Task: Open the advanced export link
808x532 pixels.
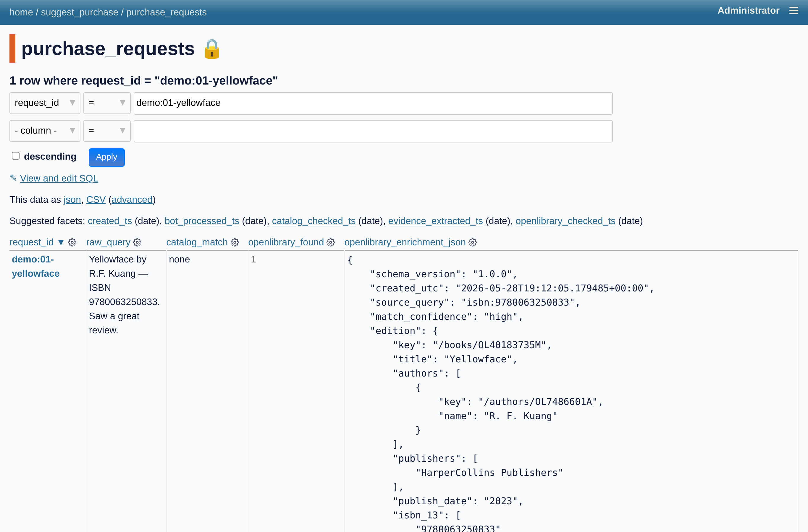Action: pos(132,199)
